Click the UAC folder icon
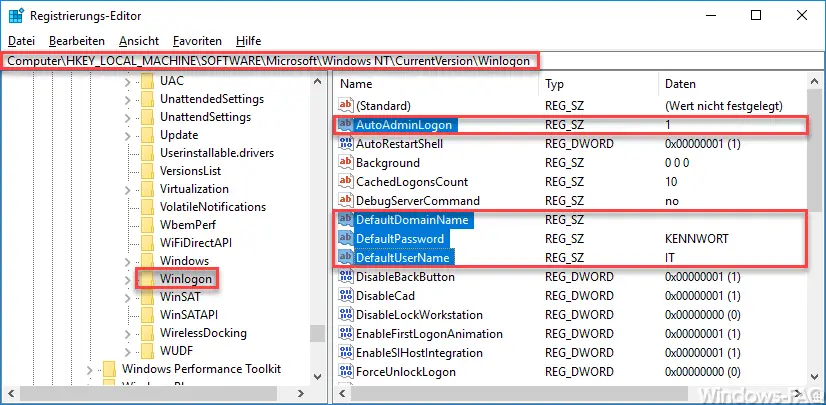The height and width of the screenshot is (405, 826). coord(148,81)
